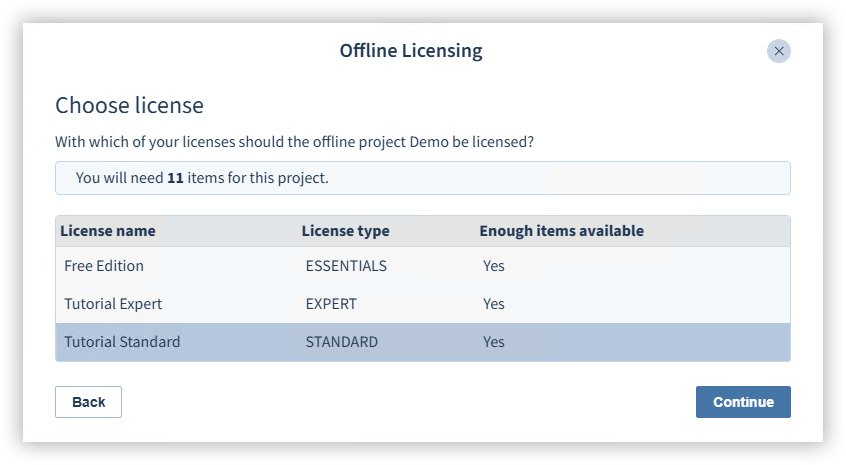Go back with the Back button

(x=88, y=402)
